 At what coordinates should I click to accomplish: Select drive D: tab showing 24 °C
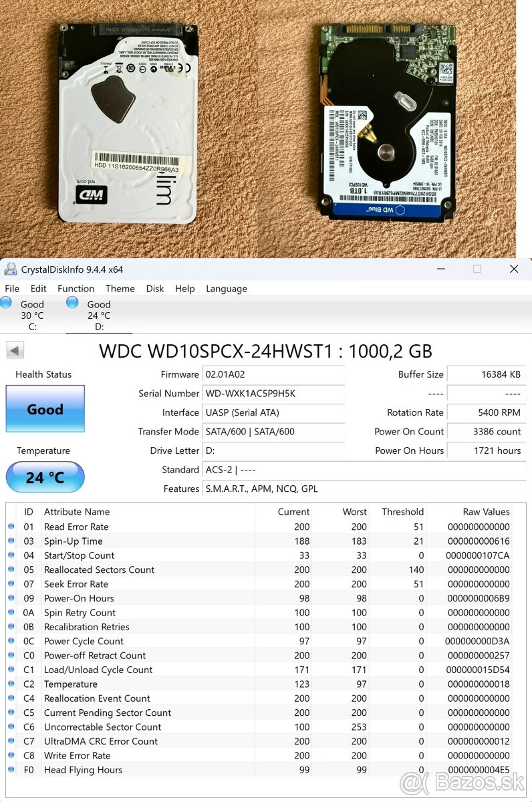[99, 315]
